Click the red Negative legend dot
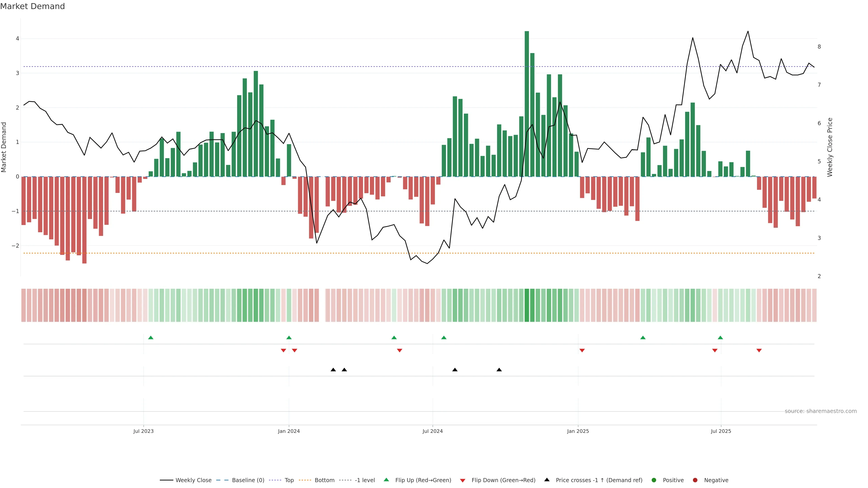The height and width of the screenshot is (488, 868). (x=695, y=480)
